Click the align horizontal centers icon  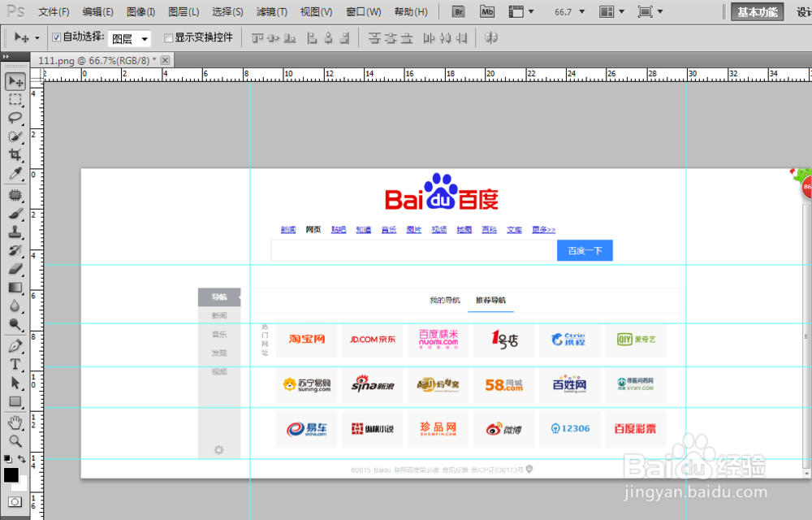click(x=328, y=38)
